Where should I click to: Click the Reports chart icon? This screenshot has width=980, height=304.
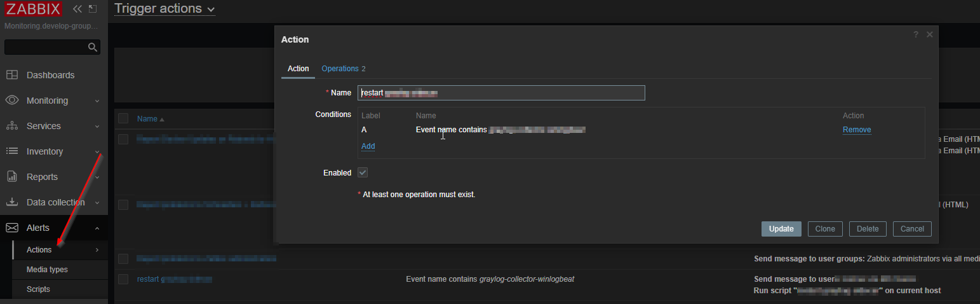tap(12, 177)
